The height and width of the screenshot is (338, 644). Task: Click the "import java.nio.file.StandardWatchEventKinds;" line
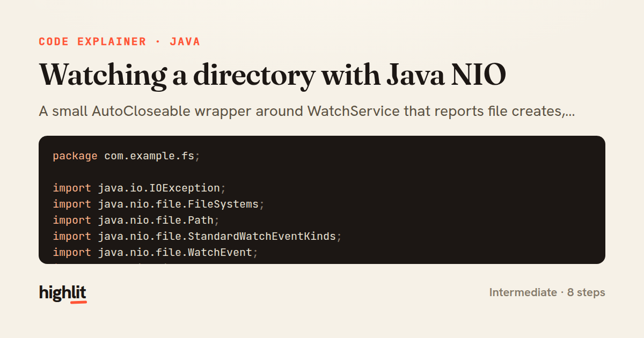197,237
